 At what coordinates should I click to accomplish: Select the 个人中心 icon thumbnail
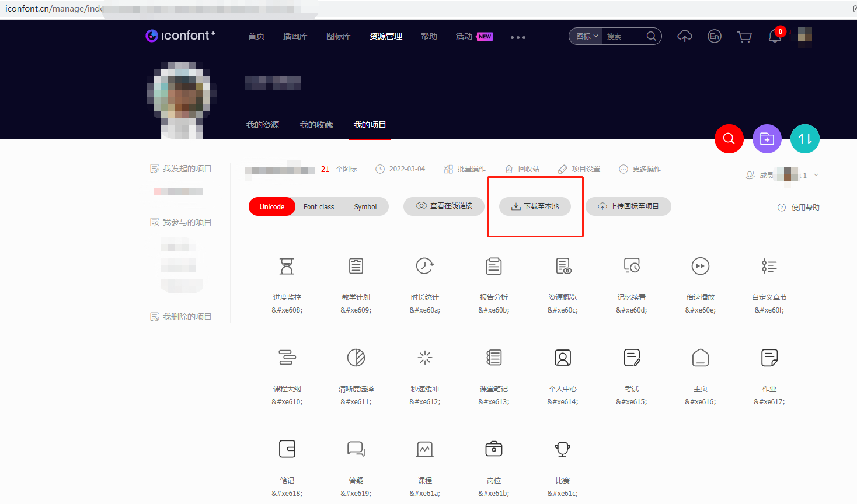pyautogui.click(x=562, y=358)
